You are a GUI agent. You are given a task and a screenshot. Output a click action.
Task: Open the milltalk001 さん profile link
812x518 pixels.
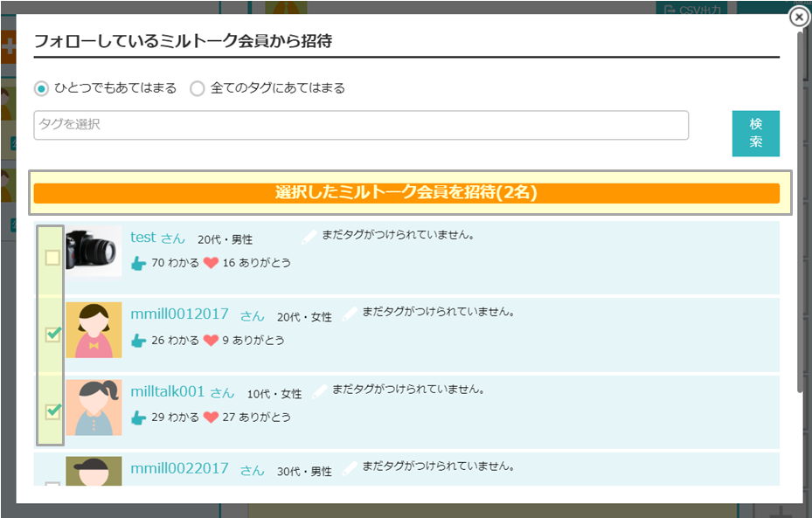click(183, 391)
